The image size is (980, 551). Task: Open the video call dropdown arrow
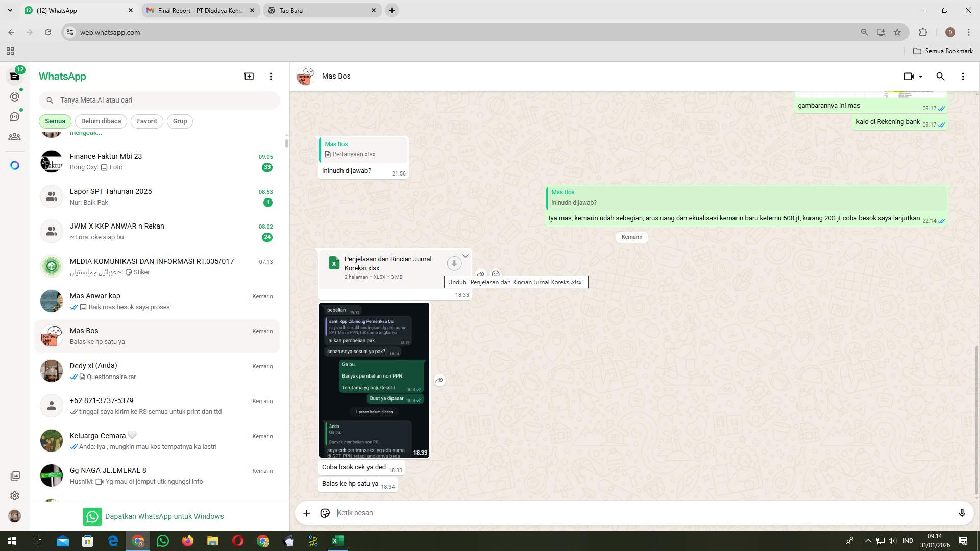click(x=920, y=76)
